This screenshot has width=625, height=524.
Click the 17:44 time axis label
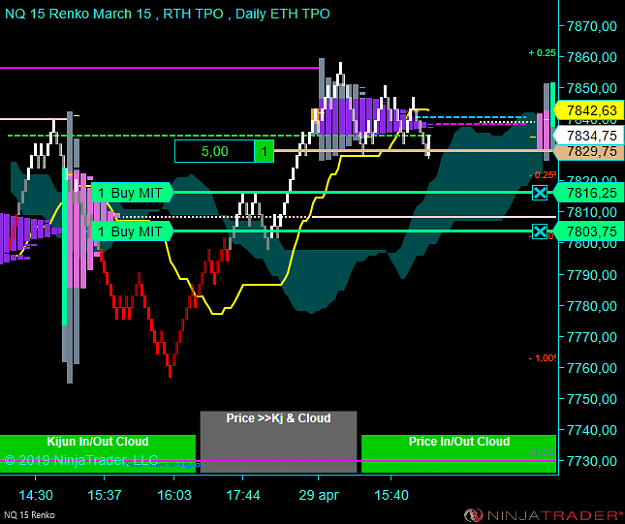click(x=243, y=495)
